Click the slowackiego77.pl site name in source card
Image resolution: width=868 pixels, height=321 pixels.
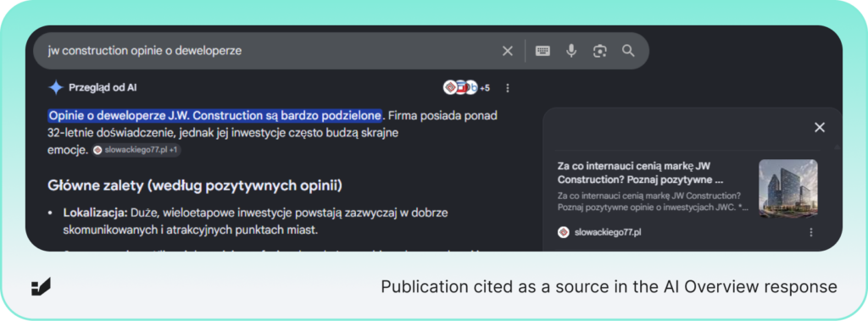pyautogui.click(x=608, y=232)
